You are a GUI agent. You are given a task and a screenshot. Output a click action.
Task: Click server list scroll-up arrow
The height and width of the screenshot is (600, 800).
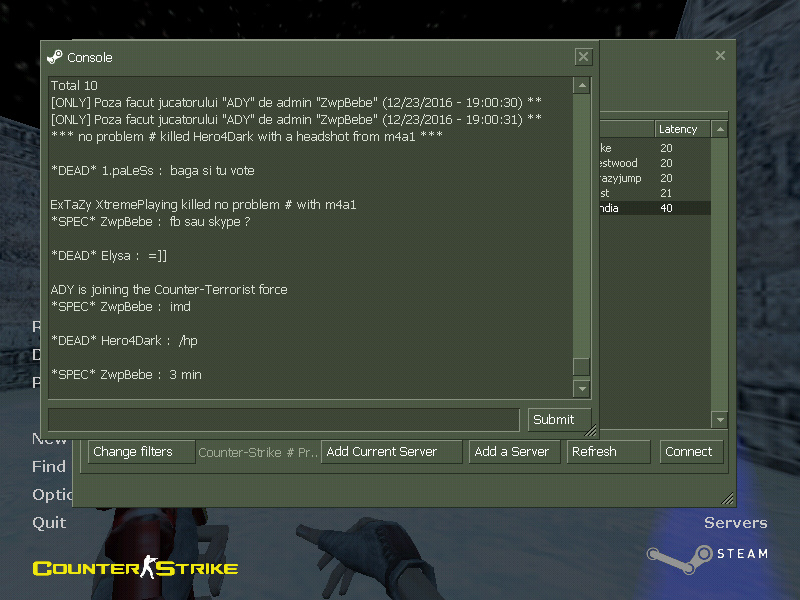click(x=718, y=130)
